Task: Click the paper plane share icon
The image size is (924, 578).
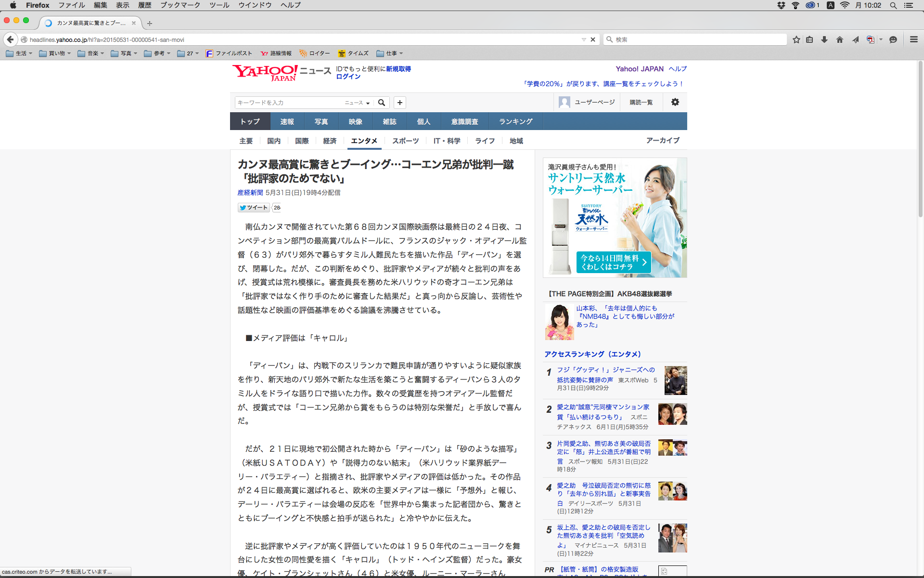Action: 855,39
